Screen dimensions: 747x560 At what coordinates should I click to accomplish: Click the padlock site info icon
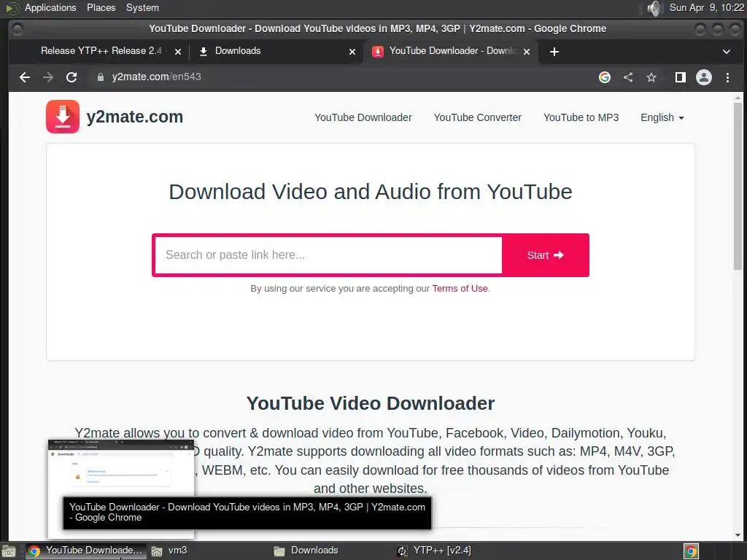pyautogui.click(x=101, y=77)
